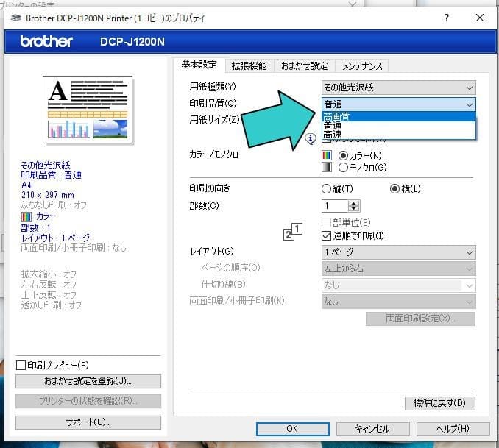Click the レイアウト：1ページ summary text

[x=56, y=238]
